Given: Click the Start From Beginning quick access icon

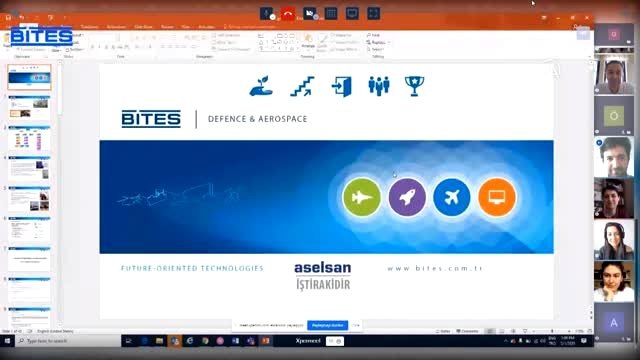Looking at the screenshot, I should [x=51, y=18].
